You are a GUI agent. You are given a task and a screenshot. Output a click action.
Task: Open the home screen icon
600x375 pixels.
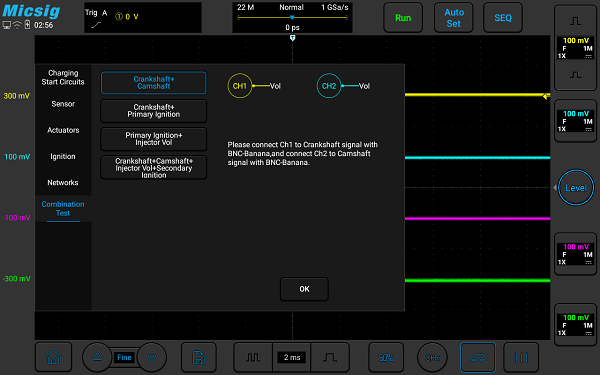(53, 357)
